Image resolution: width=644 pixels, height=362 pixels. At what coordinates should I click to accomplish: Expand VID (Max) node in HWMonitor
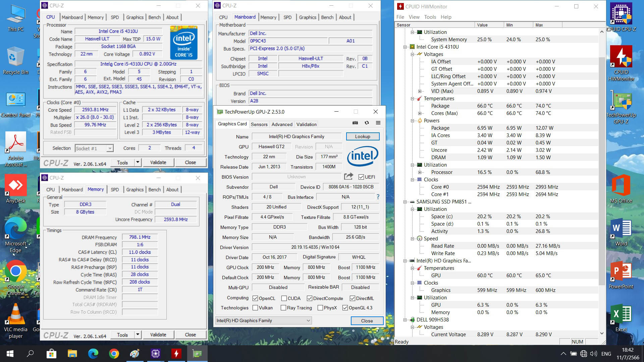(420, 91)
